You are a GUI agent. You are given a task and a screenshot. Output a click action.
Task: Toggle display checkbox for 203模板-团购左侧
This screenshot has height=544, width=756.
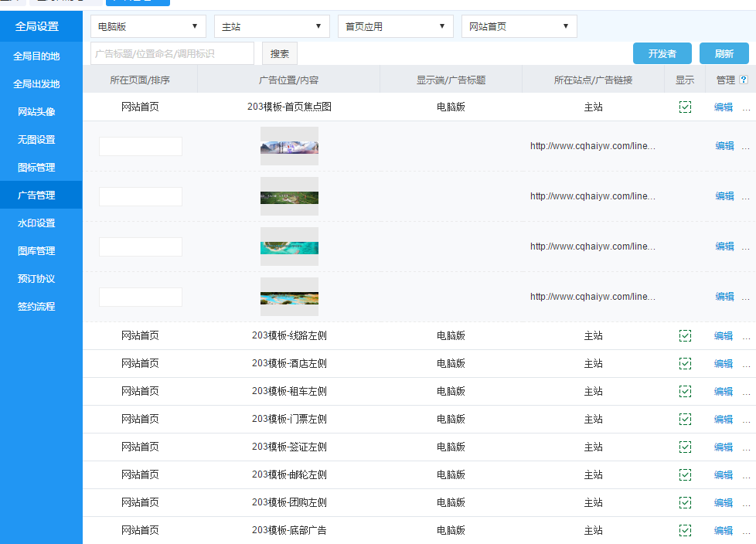tap(685, 503)
